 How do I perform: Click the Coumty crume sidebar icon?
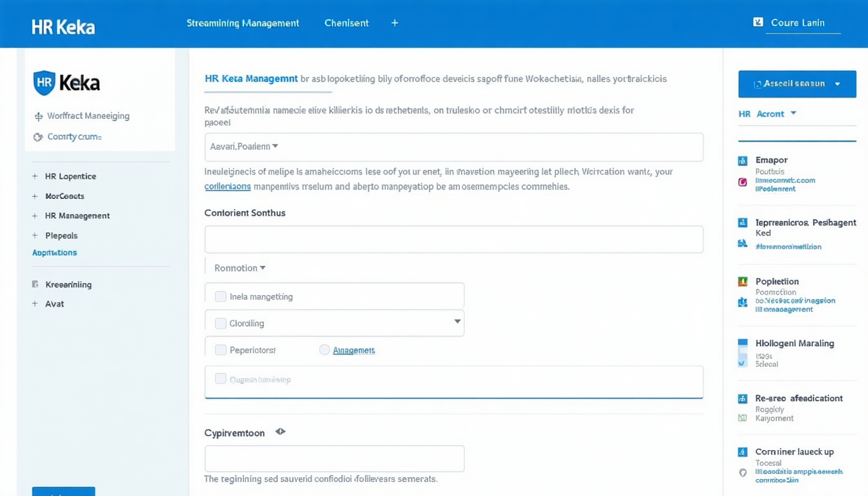click(37, 137)
